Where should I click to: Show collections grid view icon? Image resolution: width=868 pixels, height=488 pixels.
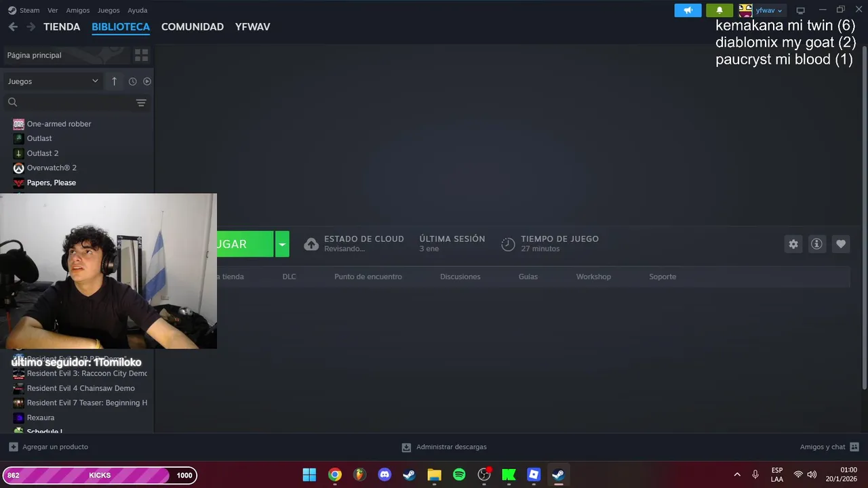pos(141,55)
